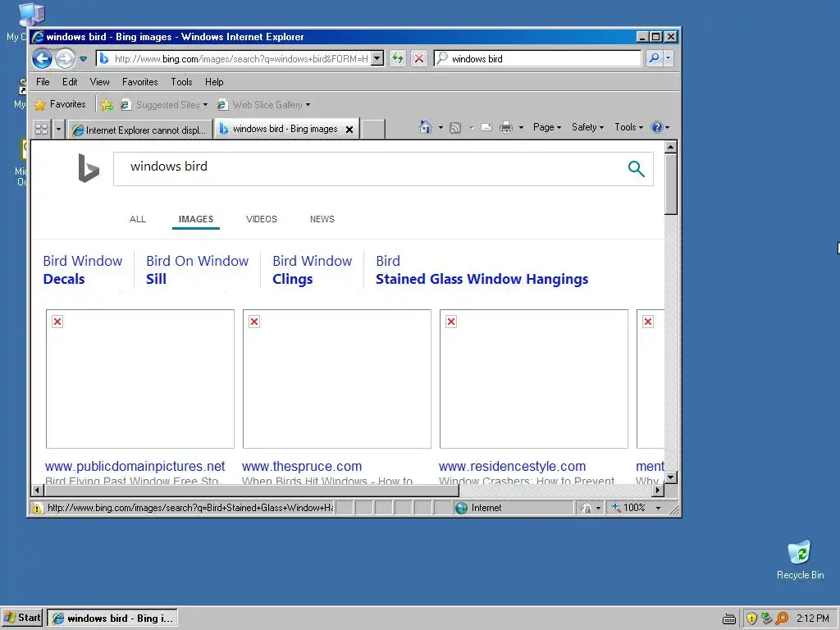Click the Feeds RSS icon

pos(455,127)
